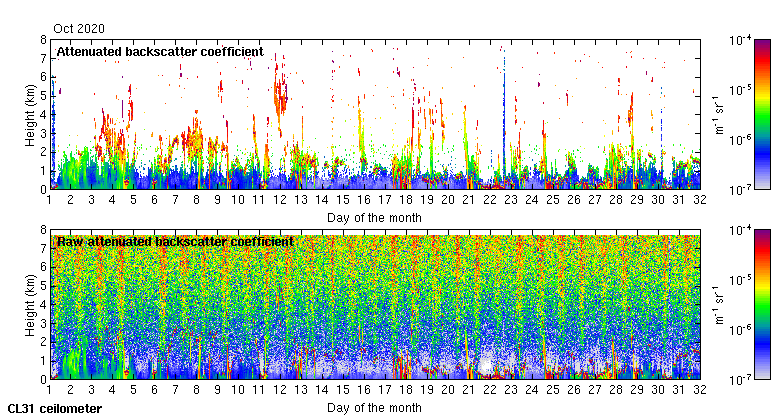Click the 10⁻⁷ label on the upper color bar
Viewport: 780px width, 420px height.
(x=740, y=191)
